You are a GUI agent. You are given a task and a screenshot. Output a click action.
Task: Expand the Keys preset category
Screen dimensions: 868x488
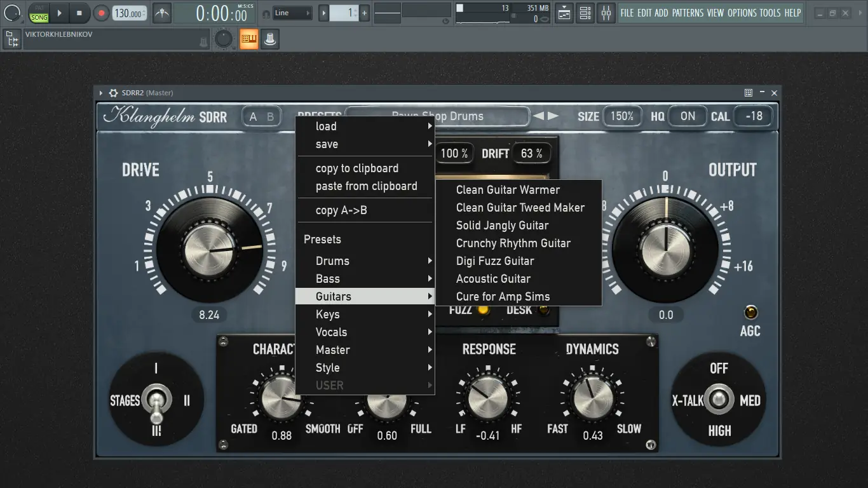tap(365, 315)
